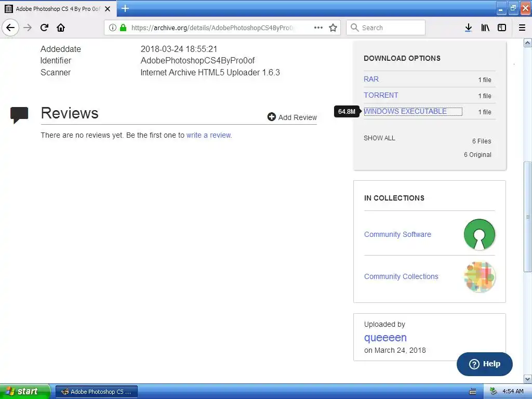Open the Downloads arrow icon
This screenshot has width=532, height=399.
coord(468,28)
